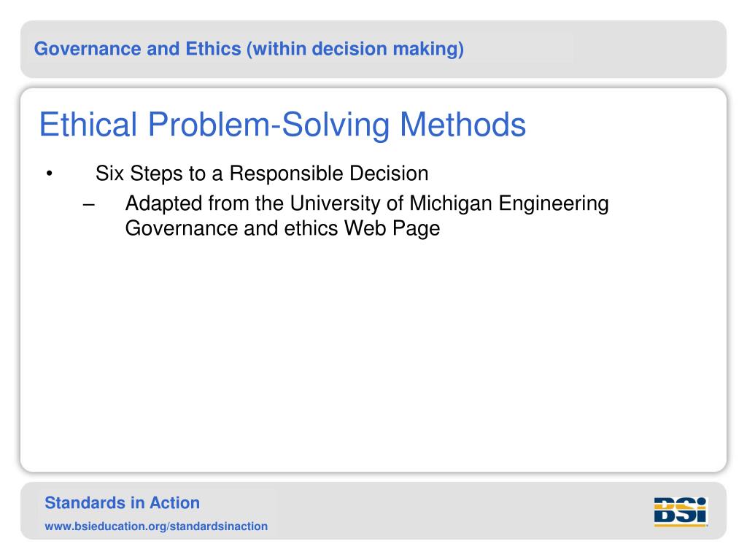Image resolution: width=747 pixels, height=560 pixels.
Task: Open the www.bsieducation.org/standardsinaction link
Action: click(x=156, y=526)
